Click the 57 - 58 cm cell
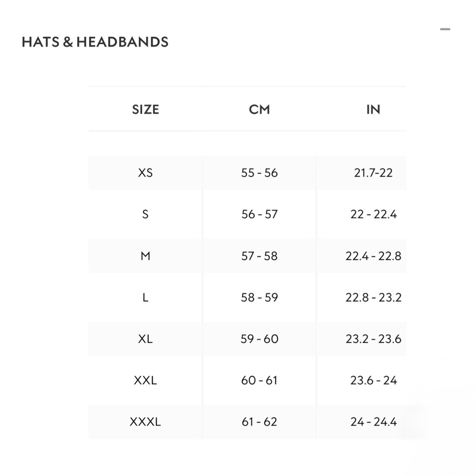 pyautogui.click(x=259, y=256)
